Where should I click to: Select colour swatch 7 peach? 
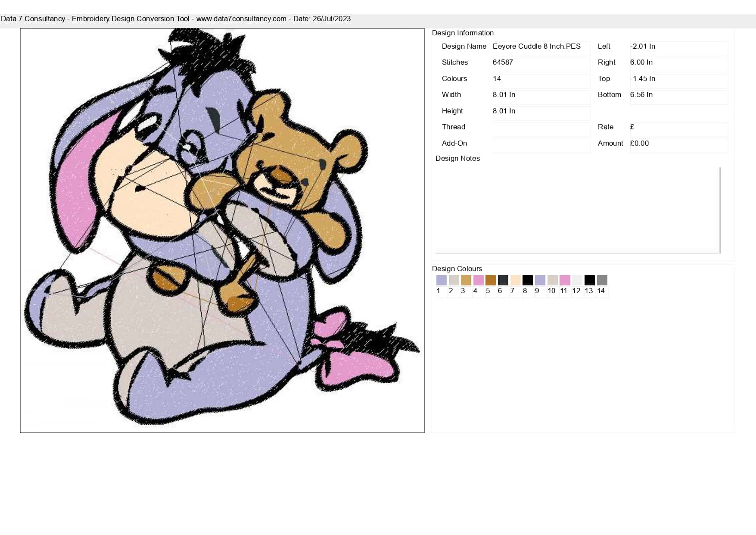coord(516,280)
